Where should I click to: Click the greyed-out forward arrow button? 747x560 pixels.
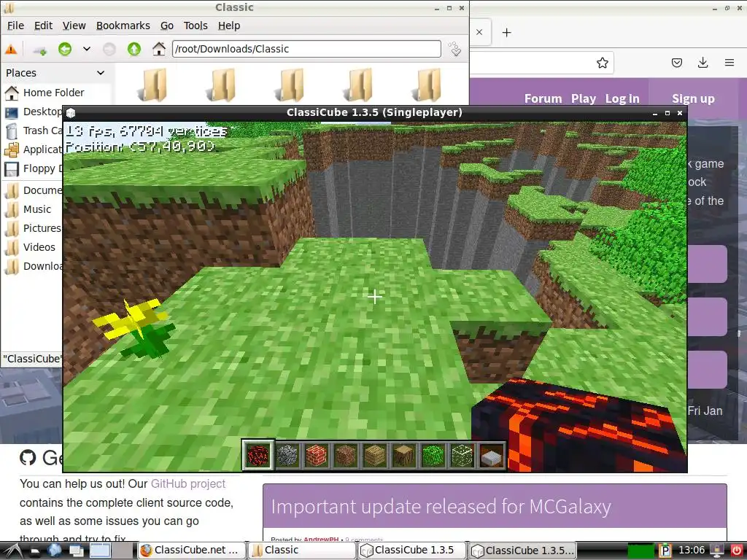pos(109,49)
